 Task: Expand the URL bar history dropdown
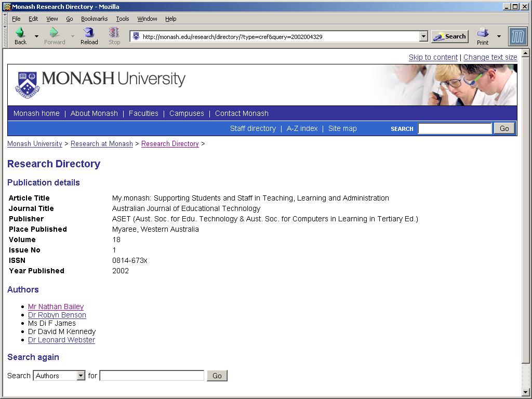[x=423, y=36]
